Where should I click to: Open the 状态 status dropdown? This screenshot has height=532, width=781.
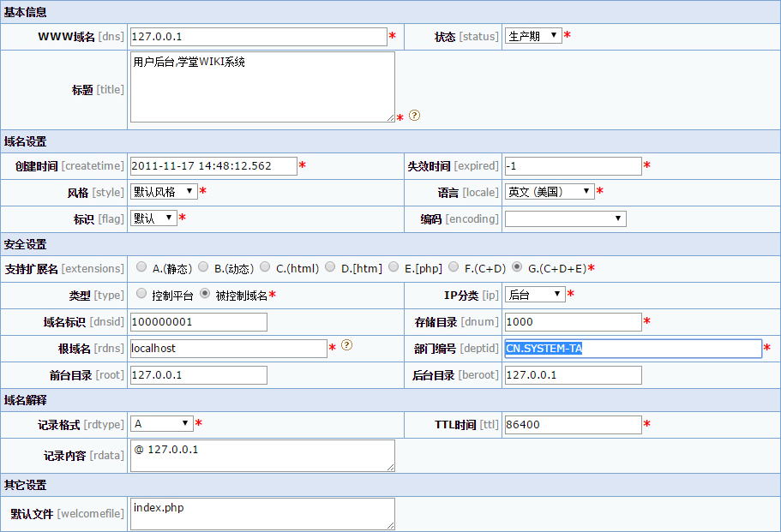(x=532, y=36)
